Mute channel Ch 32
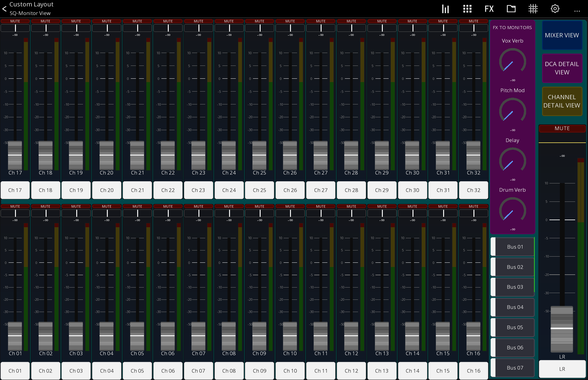588x380 pixels. click(x=473, y=21)
